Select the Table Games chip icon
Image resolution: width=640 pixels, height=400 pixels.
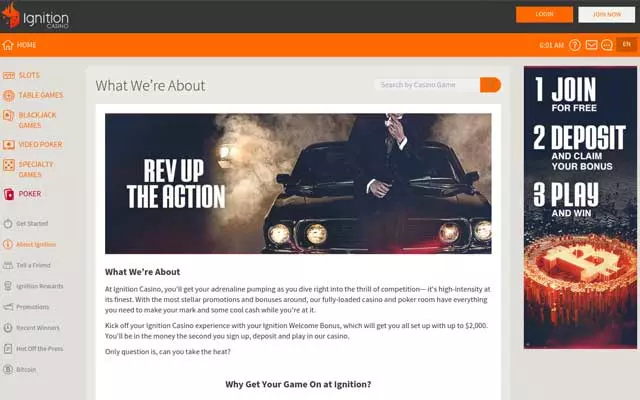(x=9, y=96)
